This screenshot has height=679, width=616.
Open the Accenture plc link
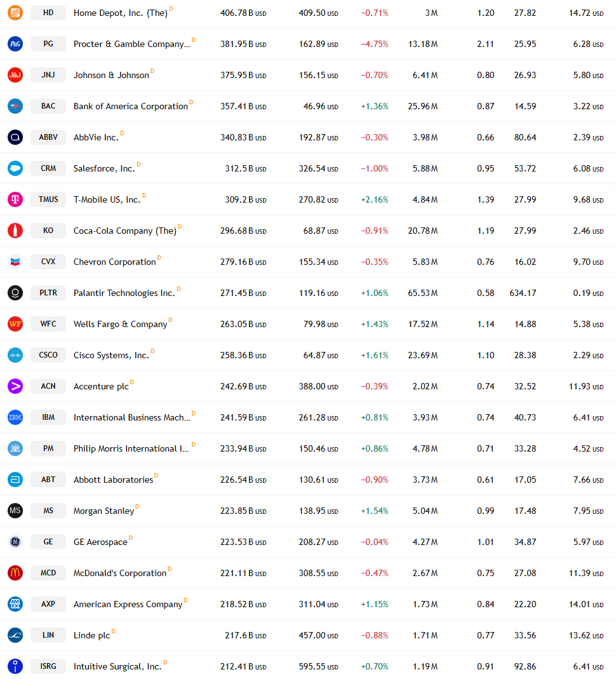pos(102,387)
